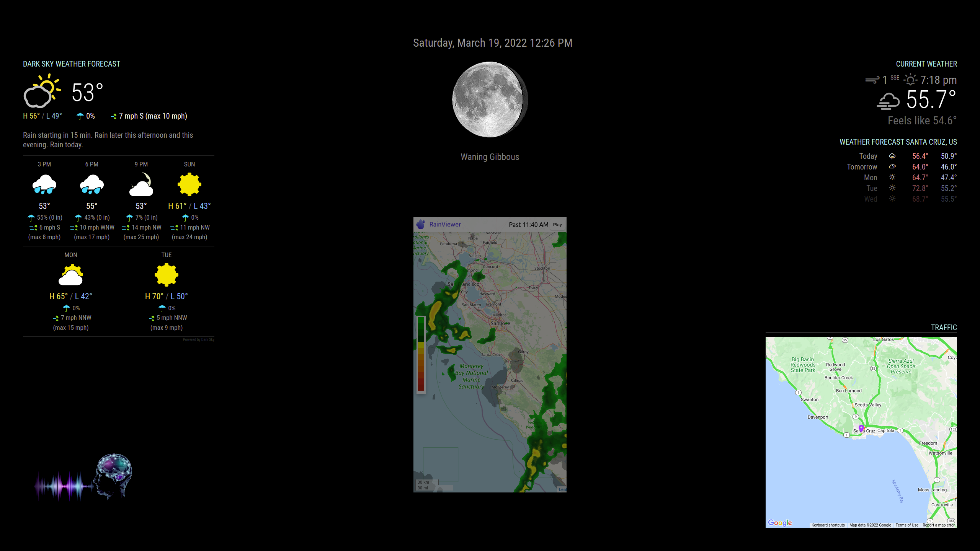Click the rain intensity color legend bar
Screen dimensions: 980x551
pyautogui.click(x=421, y=354)
